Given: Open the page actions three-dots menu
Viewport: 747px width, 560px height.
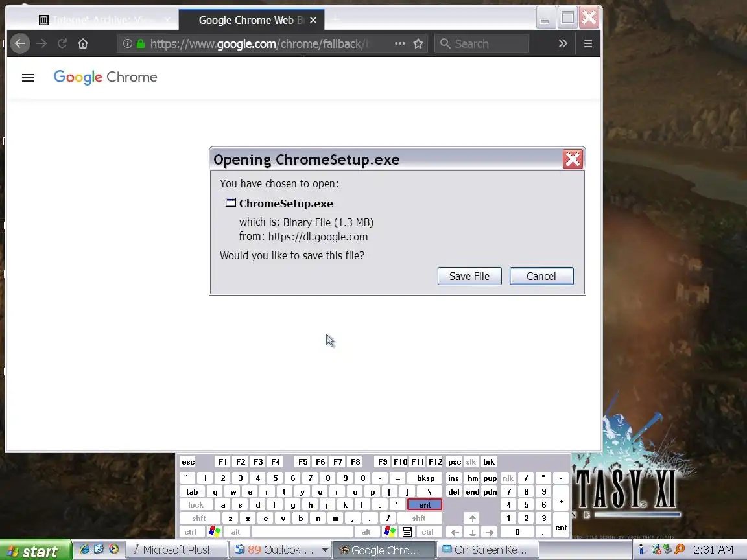Looking at the screenshot, I should [399, 44].
